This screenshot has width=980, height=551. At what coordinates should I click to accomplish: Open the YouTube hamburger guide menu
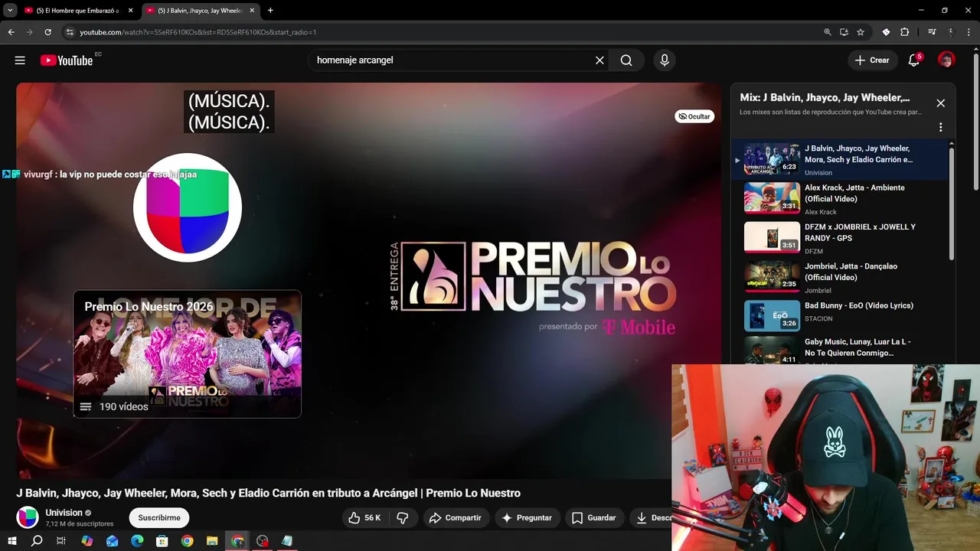pyautogui.click(x=20, y=60)
